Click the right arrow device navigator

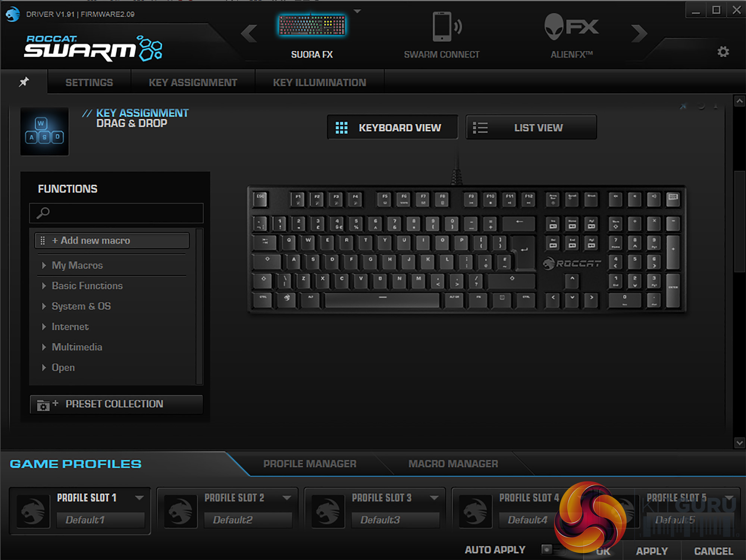tap(639, 33)
